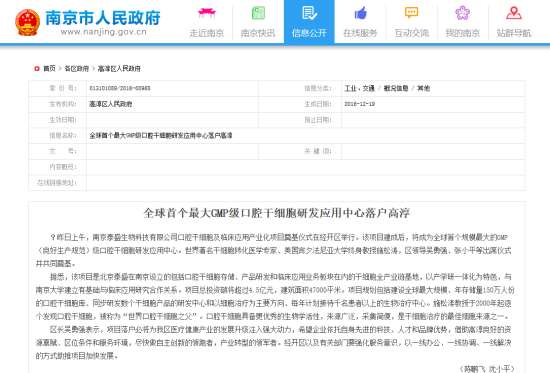The height and width of the screenshot is (373, 550).
Task: Click the 工业、交通 category text
Action: [360, 88]
